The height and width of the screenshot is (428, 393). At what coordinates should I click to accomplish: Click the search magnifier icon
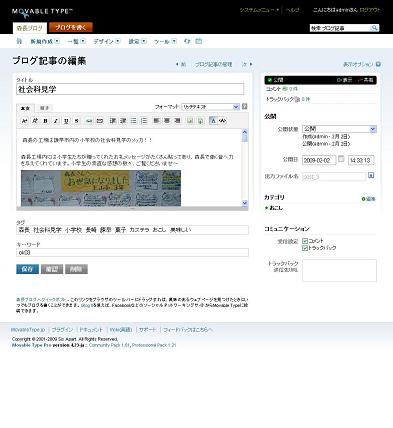pyautogui.click(x=375, y=28)
